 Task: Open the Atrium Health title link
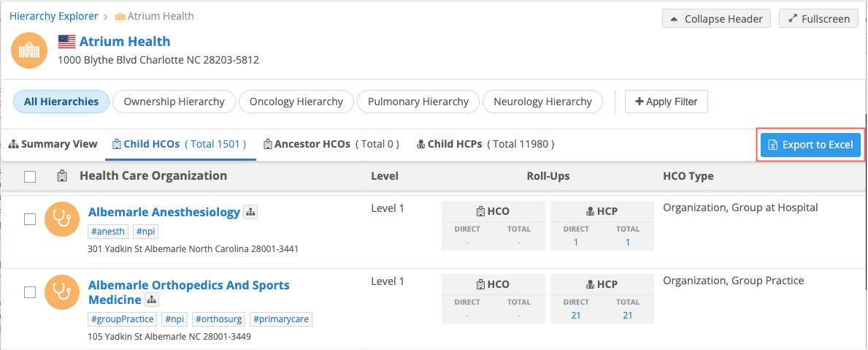pyautogui.click(x=125, y=42)
